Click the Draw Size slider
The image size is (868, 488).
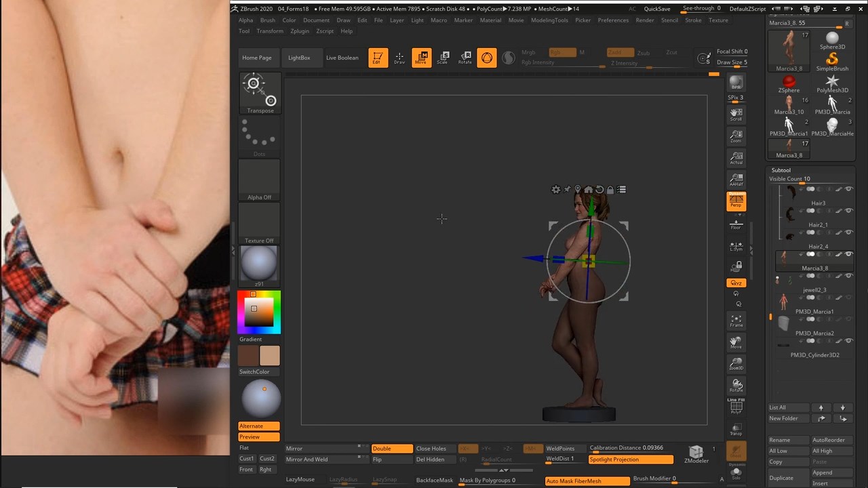(x=732, y=62)
